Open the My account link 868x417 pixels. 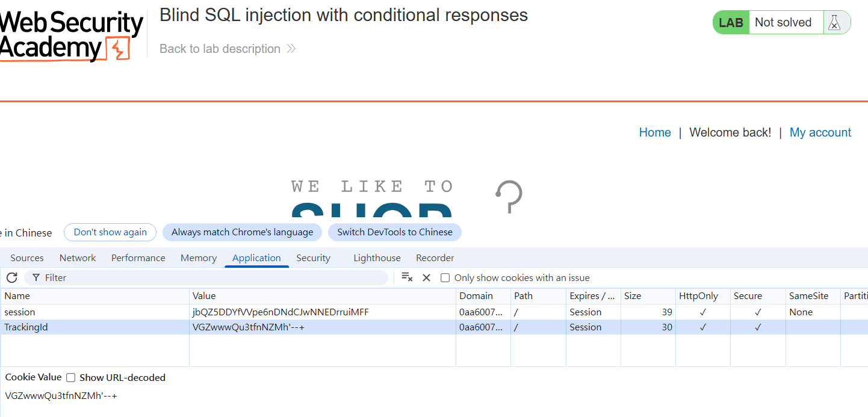820,132
